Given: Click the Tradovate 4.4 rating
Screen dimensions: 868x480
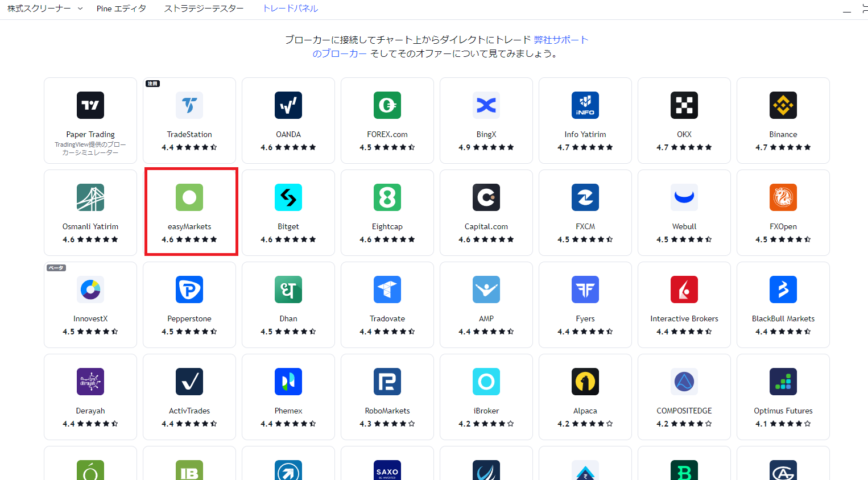Looking at the screenshot, I should (387, 332).
